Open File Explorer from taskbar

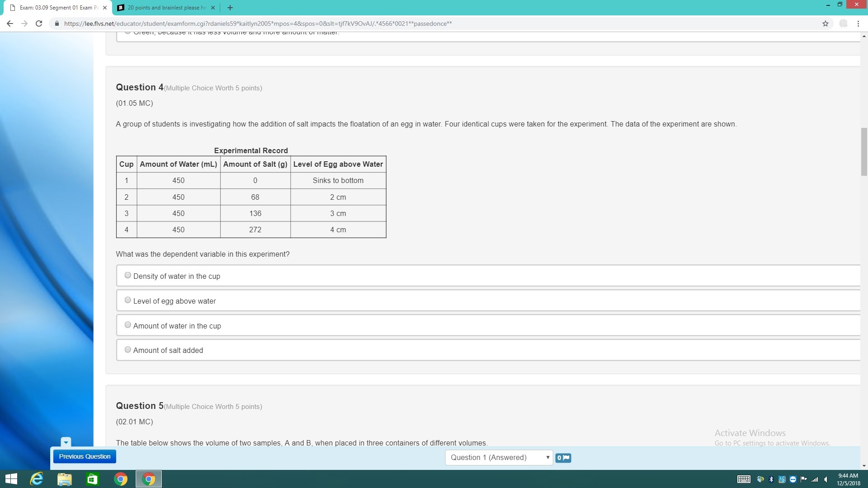click(65, 479)
